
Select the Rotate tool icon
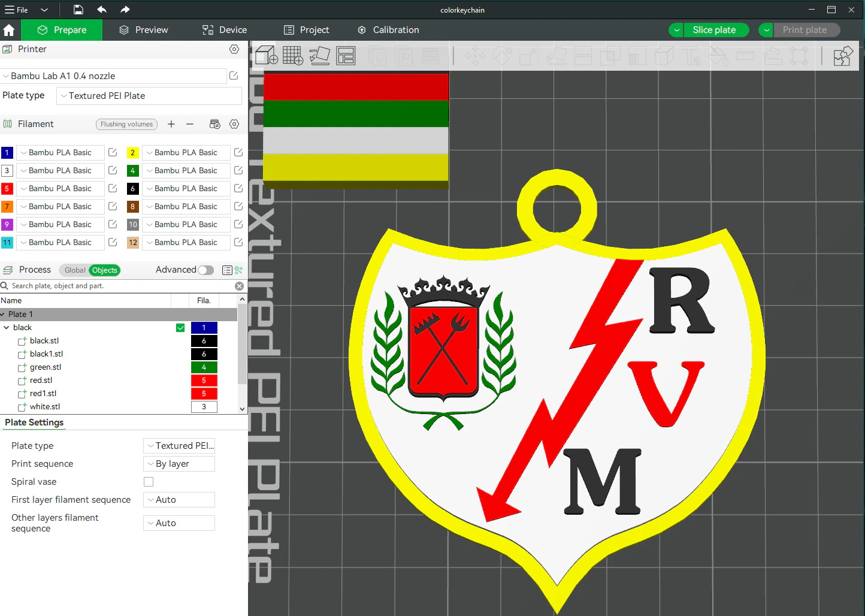[502, 56]
